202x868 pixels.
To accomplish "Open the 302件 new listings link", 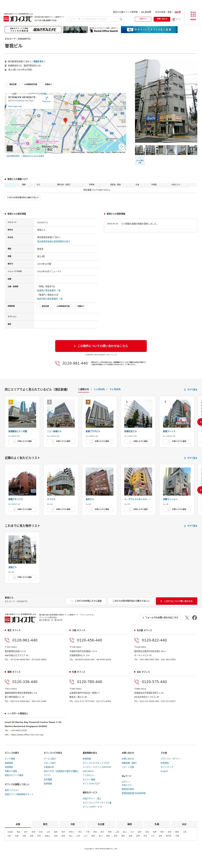I will coord(177,12).
